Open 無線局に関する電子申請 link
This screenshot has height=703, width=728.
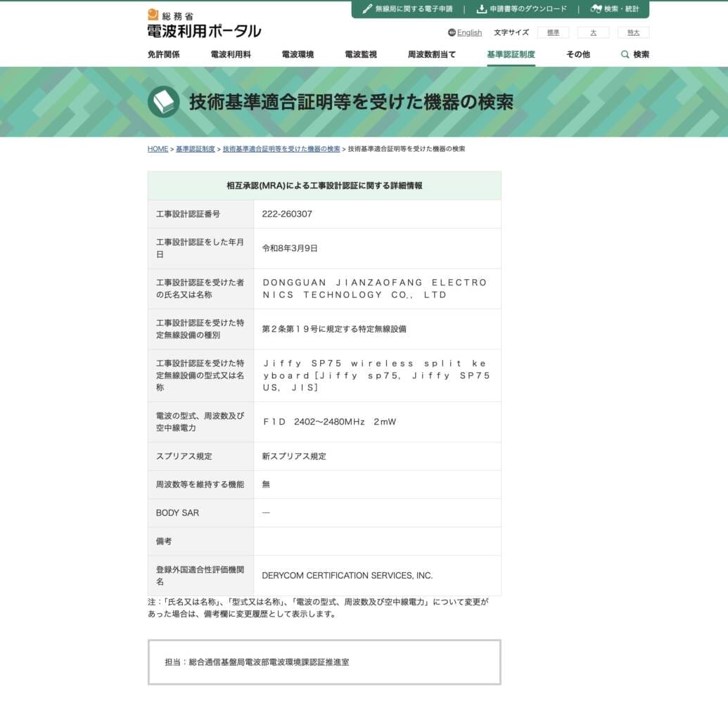[x=414, y=9]
